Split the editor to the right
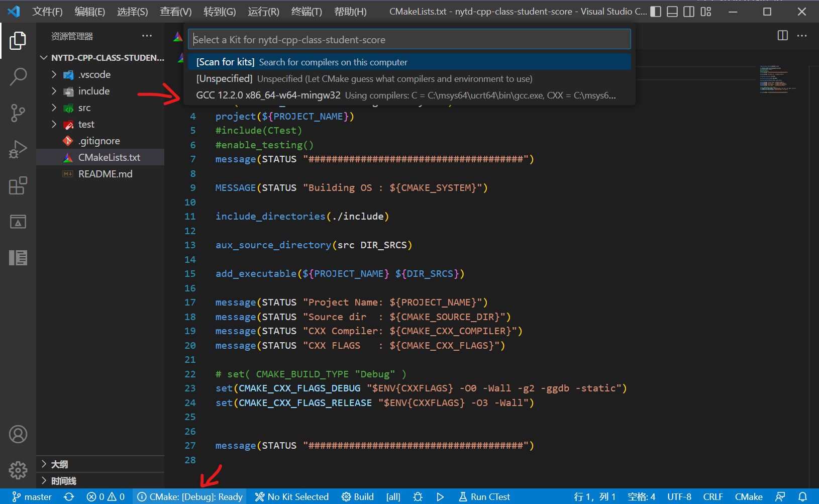Image resolution: width=819 pixels, height=504 pixels. click(782, 35)
